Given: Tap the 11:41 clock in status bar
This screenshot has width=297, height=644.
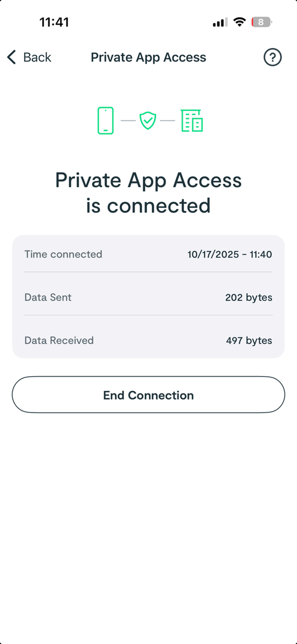Looking at the screenshot, I should [54, 22].
